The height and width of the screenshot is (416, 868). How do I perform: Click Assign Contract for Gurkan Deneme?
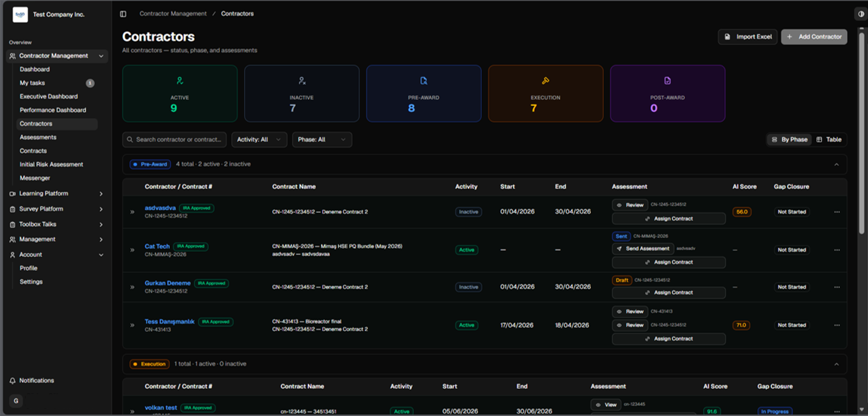(668, 293)
